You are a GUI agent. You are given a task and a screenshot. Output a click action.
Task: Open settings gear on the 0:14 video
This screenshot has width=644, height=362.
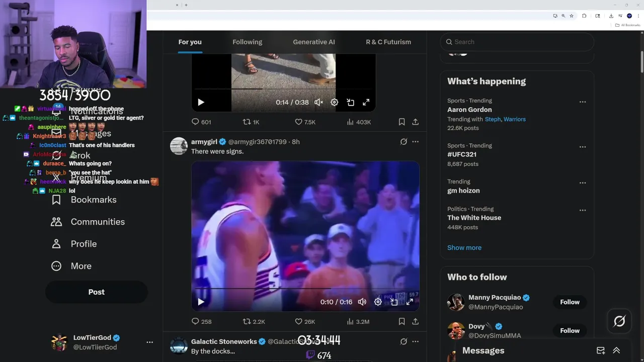[334, 102]
